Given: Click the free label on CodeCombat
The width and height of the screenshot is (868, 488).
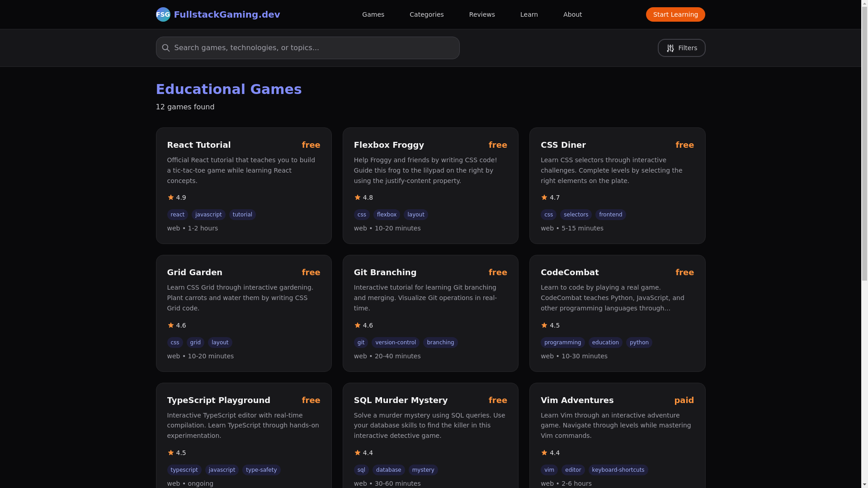Looking at the screenshot, I should (684, 272).
